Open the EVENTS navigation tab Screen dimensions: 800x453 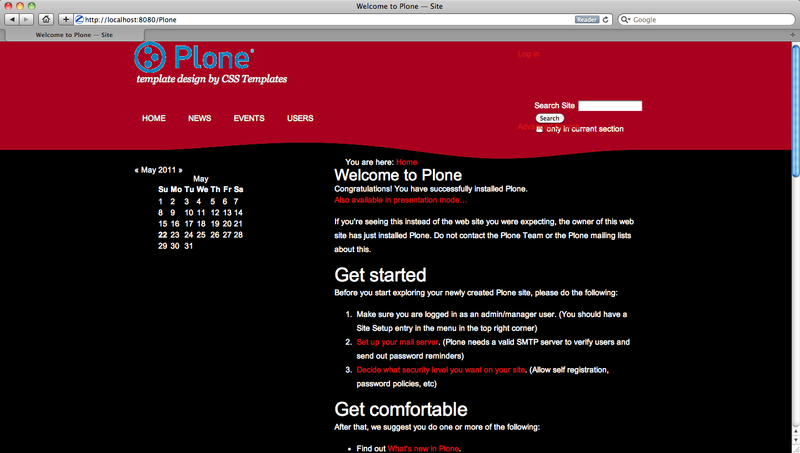click(x=249, y=118)
